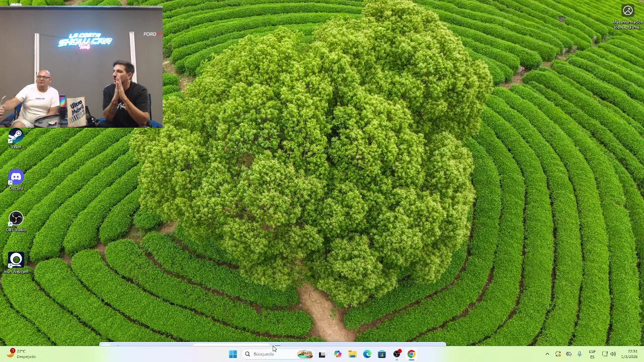Open the weather widget showing Despejado

[x=22, y=354]
